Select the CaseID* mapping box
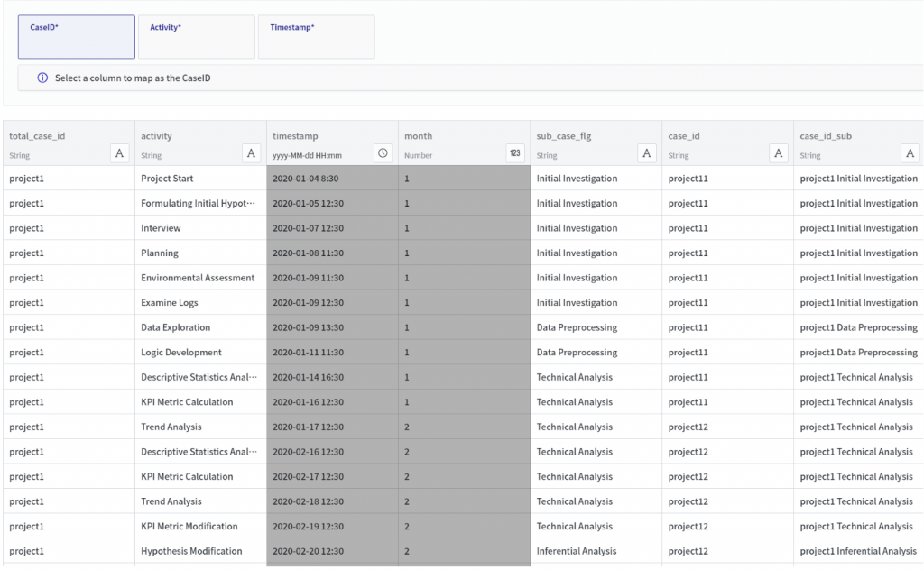The image size is (924, 570). coord(77,37)
